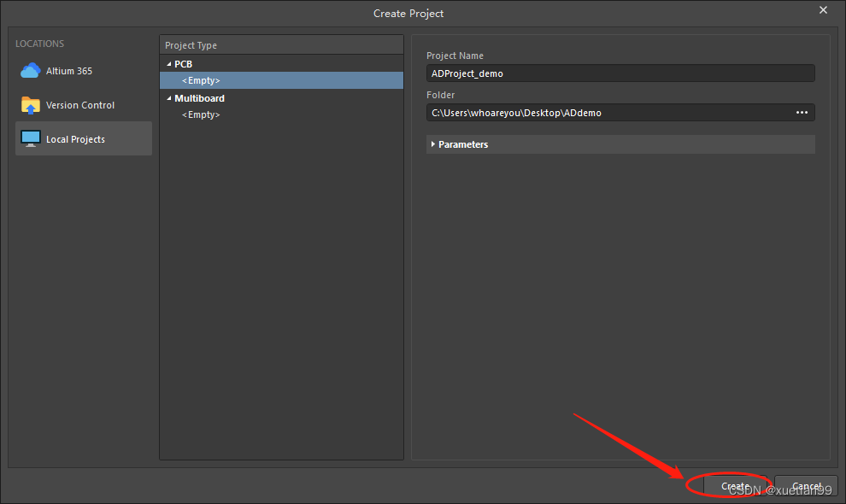Select <Empty> under PCB project type
The width and height of the screenshot is (846, 504).
(201, 80)
